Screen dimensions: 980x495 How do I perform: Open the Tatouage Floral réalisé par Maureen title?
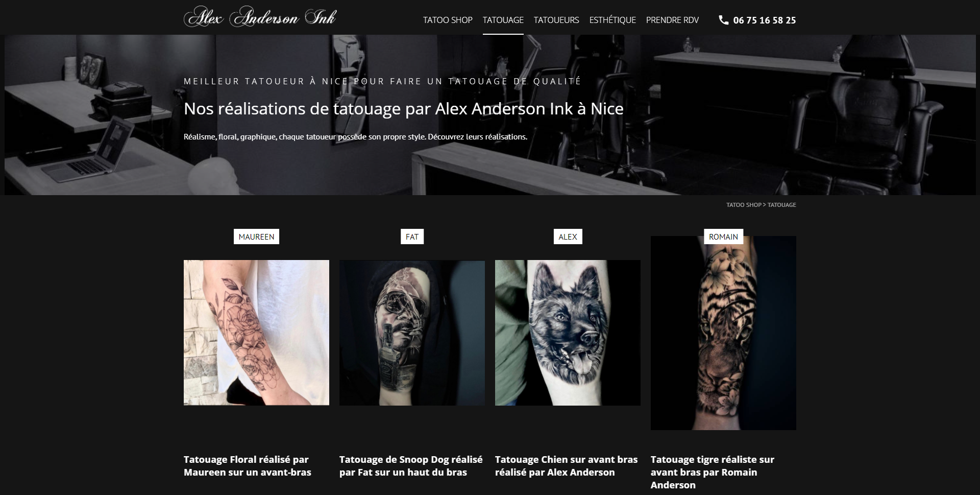click(x=248, y=466)
